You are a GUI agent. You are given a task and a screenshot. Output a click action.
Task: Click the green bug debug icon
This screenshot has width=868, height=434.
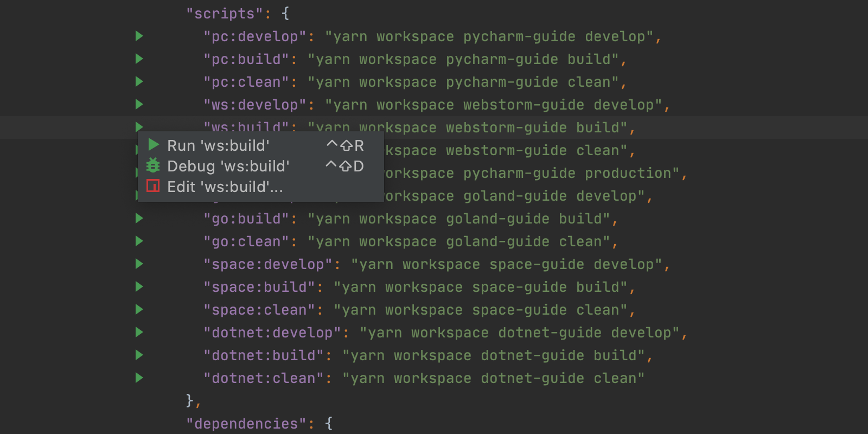(x=153, y=165)
